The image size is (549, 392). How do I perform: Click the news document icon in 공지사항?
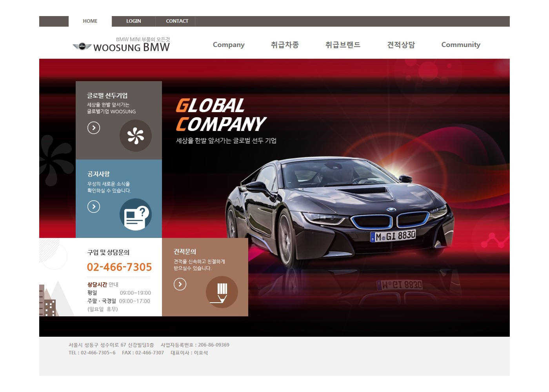136,214
